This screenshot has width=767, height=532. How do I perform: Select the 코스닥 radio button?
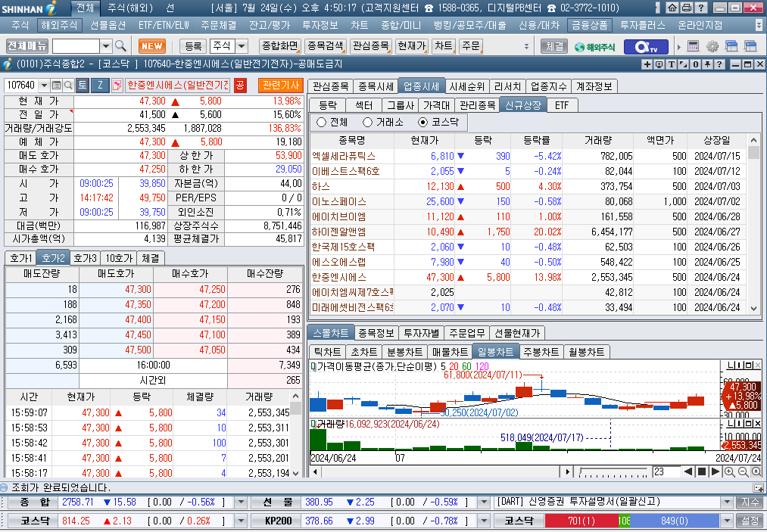tap(422, 123)
